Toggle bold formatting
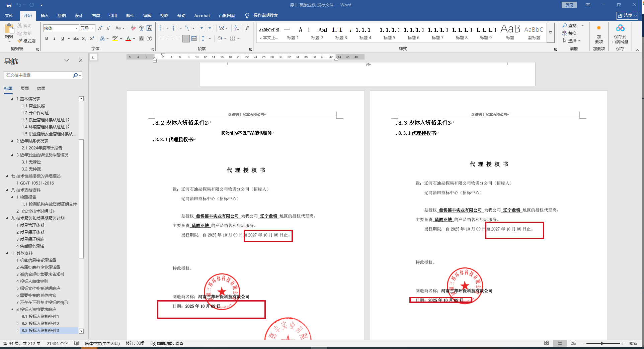The width and height of the screenshot is (644, 349). 47,38
